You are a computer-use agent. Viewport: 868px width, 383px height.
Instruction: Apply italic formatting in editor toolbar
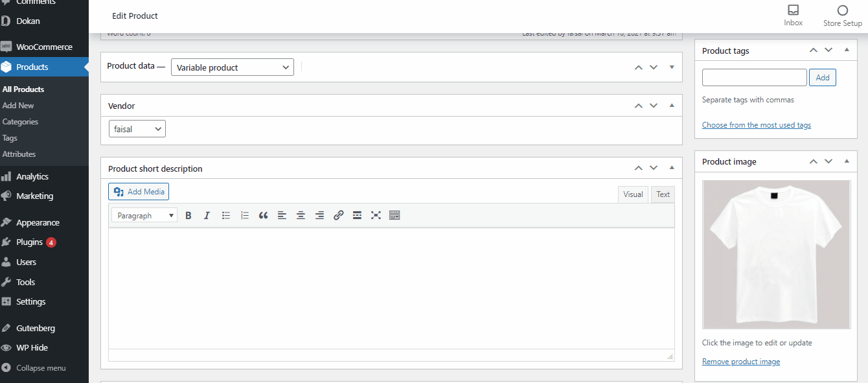click(207, 215)
